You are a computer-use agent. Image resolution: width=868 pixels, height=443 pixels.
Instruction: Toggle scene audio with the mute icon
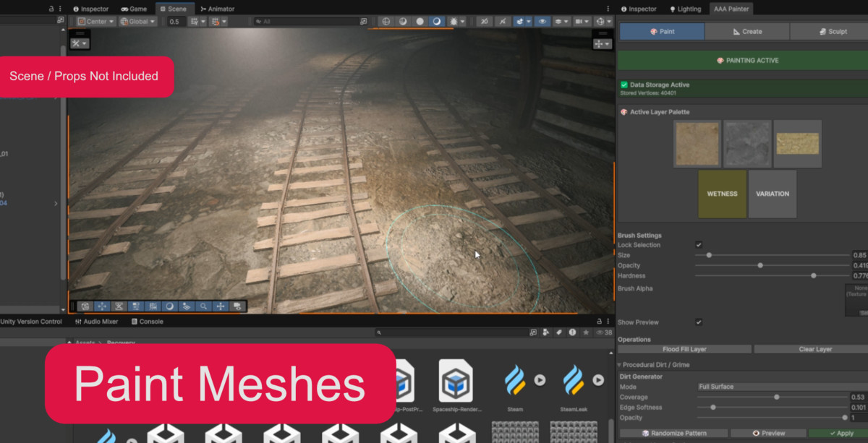pyautogui.click(x=502, y=22)
